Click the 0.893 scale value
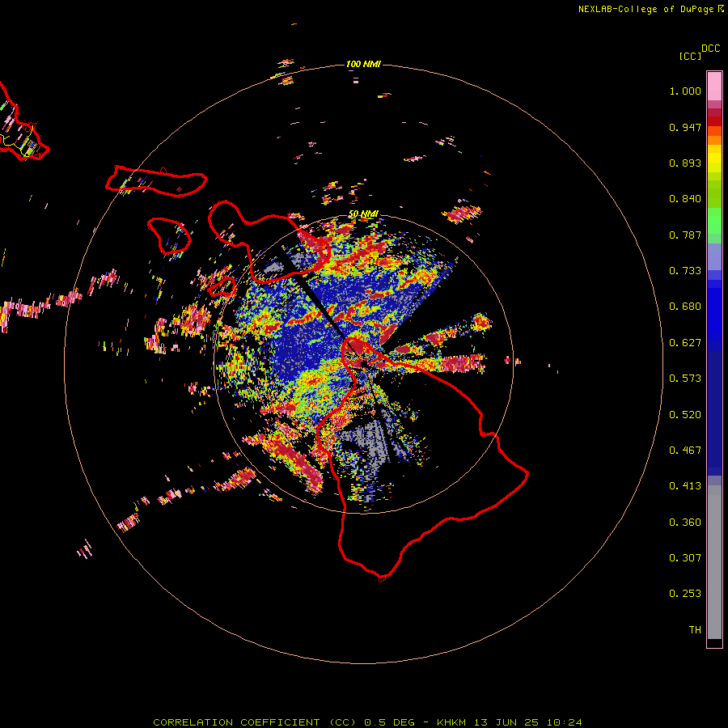 685,163
